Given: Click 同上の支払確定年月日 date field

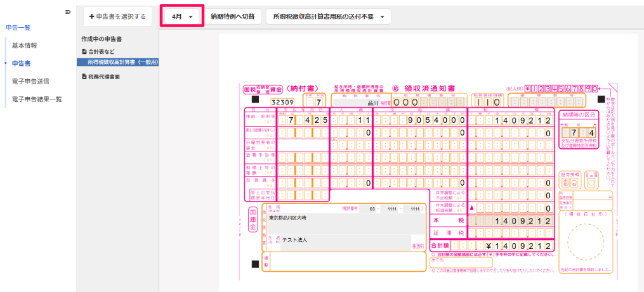Looking at the screenshot, I should [303, 195].
